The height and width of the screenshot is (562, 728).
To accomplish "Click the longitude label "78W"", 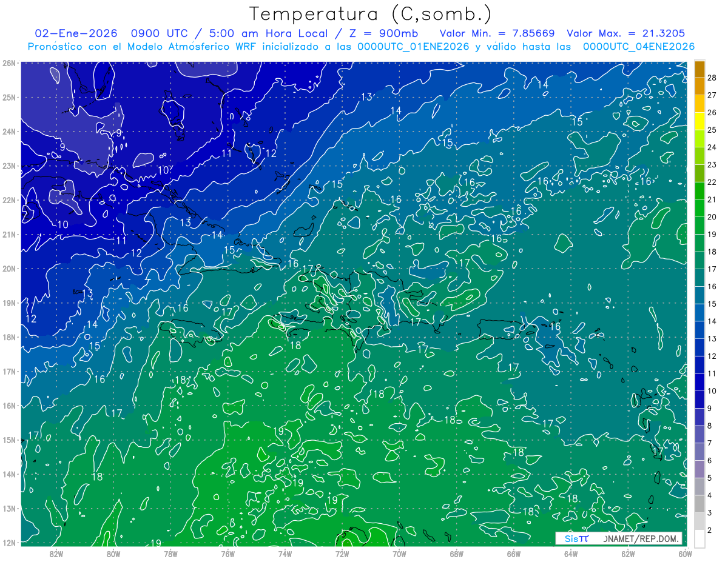I will (170, 553).
